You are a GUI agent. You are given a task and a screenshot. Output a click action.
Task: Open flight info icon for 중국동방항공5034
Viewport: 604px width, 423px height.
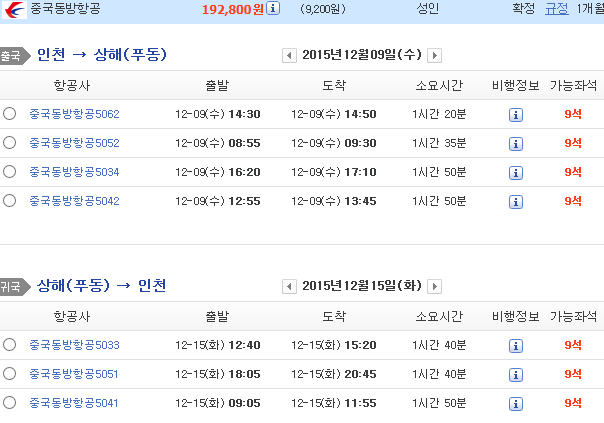[516, 173]
